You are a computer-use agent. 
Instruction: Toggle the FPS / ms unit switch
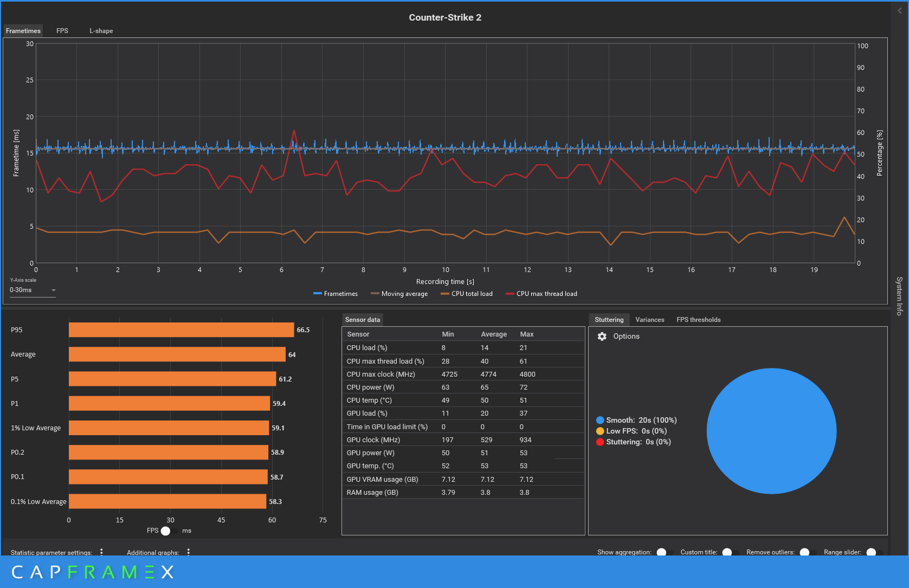(169, 531)
